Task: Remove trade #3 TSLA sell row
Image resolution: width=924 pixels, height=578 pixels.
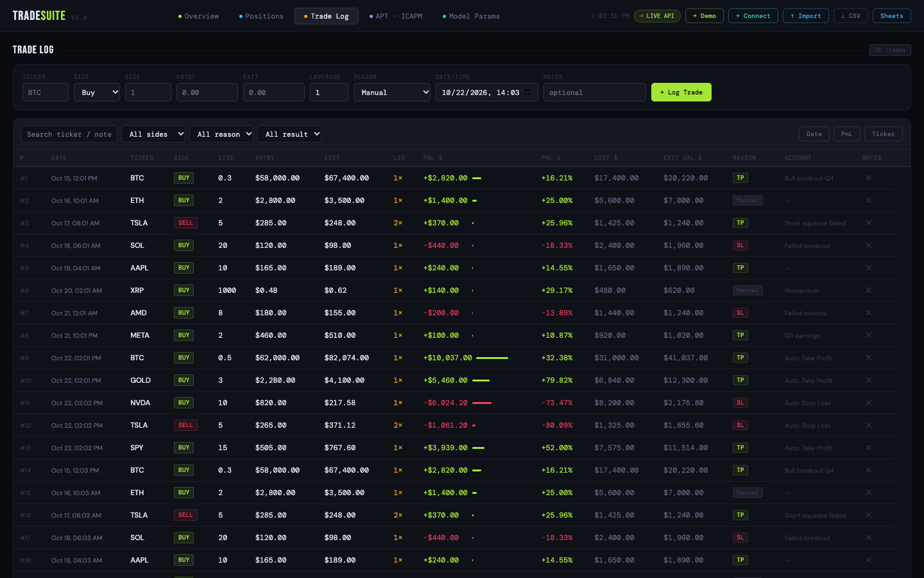Action: pyautogui.click(x=868, y=223)
